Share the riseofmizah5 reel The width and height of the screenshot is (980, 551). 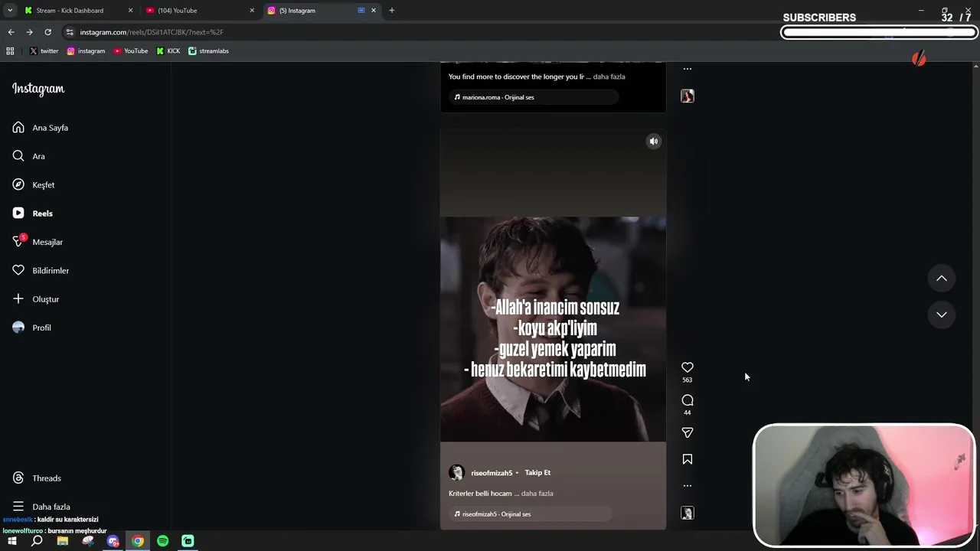pyautogui.click(x=688, y=432)
